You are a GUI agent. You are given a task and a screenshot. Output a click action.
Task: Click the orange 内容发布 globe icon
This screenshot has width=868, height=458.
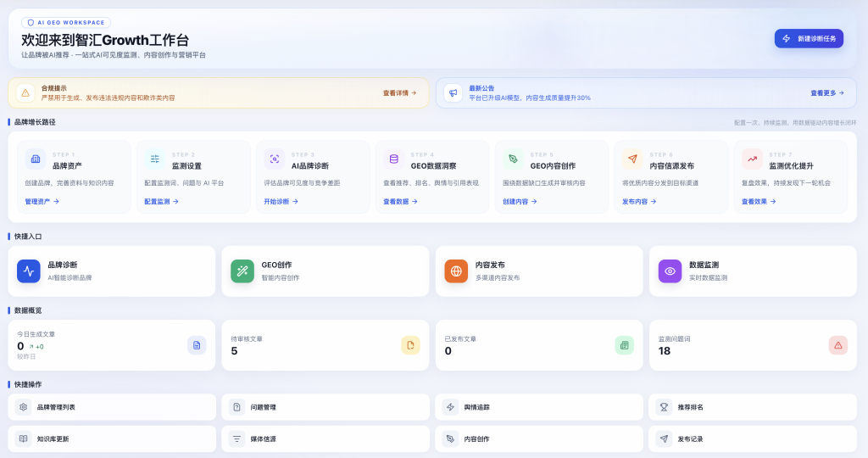(456, 271)
